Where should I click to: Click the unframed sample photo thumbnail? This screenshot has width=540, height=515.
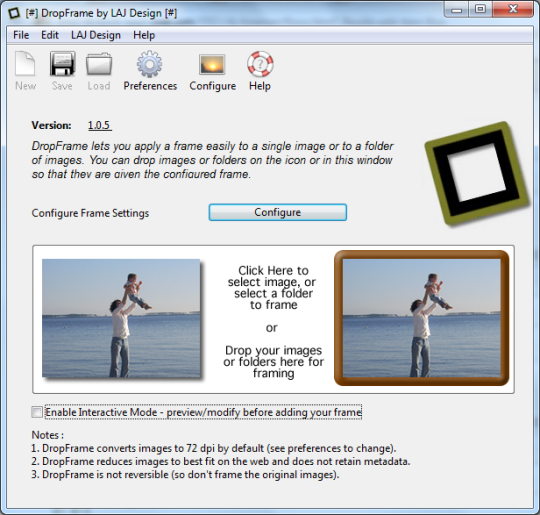tap(121, 318)
